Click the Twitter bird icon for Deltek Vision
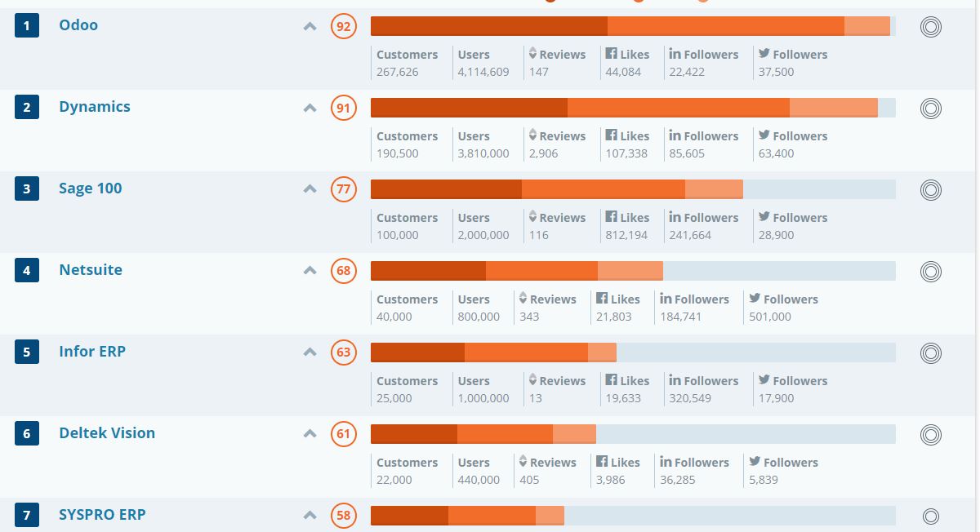This screenshot has width=980, height=532. pyautogui.click(x=755, y=462)
